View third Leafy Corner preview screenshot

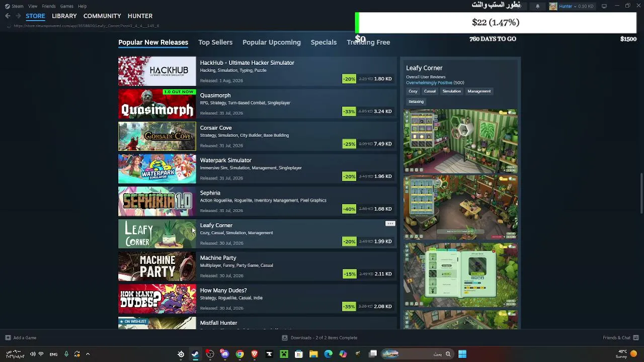coord(461,275)
